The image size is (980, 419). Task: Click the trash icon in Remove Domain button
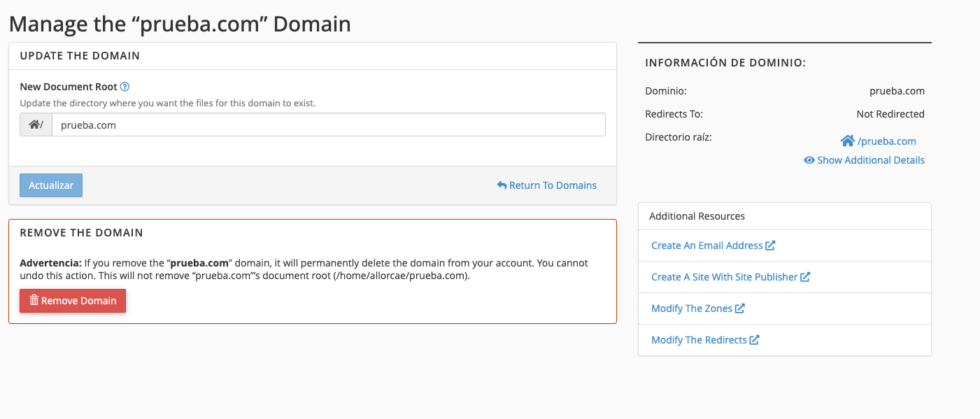34,300
